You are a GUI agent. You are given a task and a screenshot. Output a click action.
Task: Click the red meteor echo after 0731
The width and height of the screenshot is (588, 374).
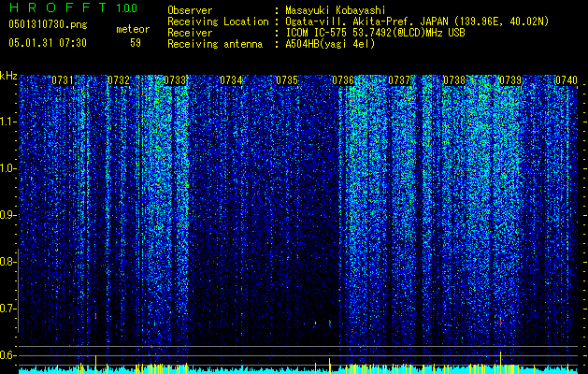95,316
